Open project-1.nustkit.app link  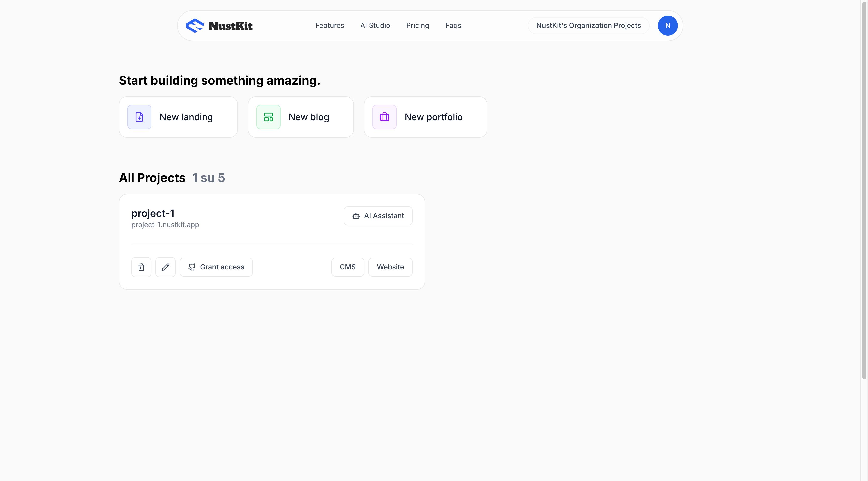[x=165, y=225]
